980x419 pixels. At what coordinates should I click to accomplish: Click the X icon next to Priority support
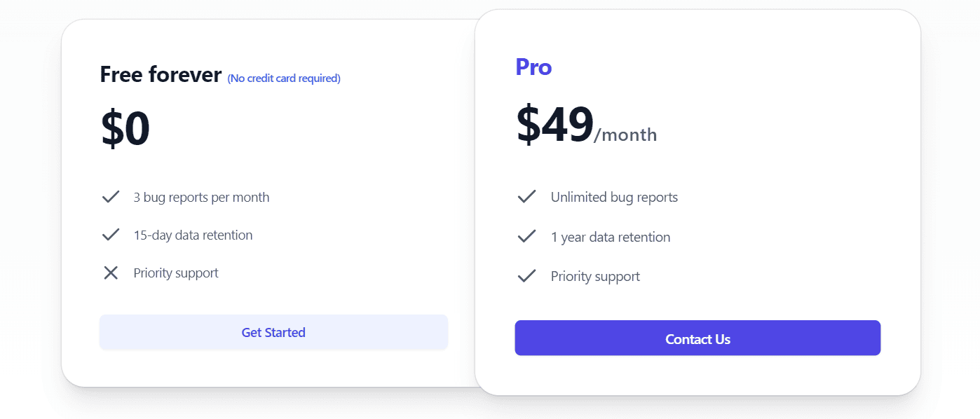tap(111, 273)
